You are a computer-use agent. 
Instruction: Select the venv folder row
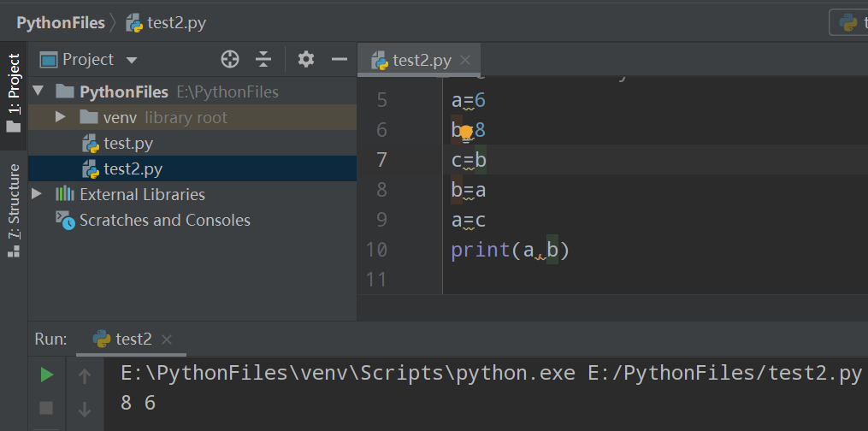tap(192, 117)
